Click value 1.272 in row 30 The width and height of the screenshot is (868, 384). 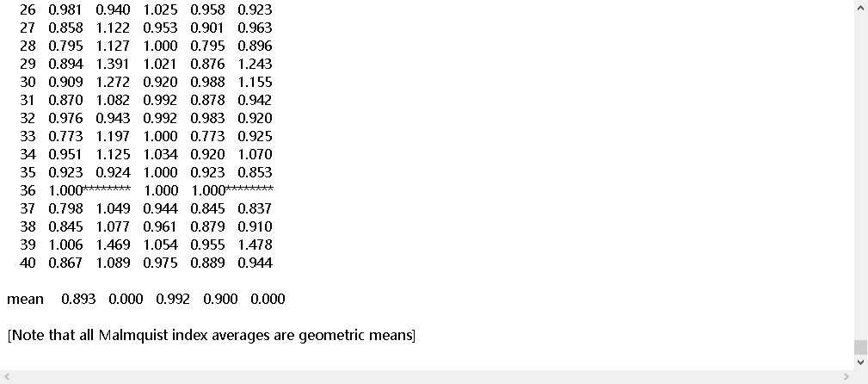[113, 82]
